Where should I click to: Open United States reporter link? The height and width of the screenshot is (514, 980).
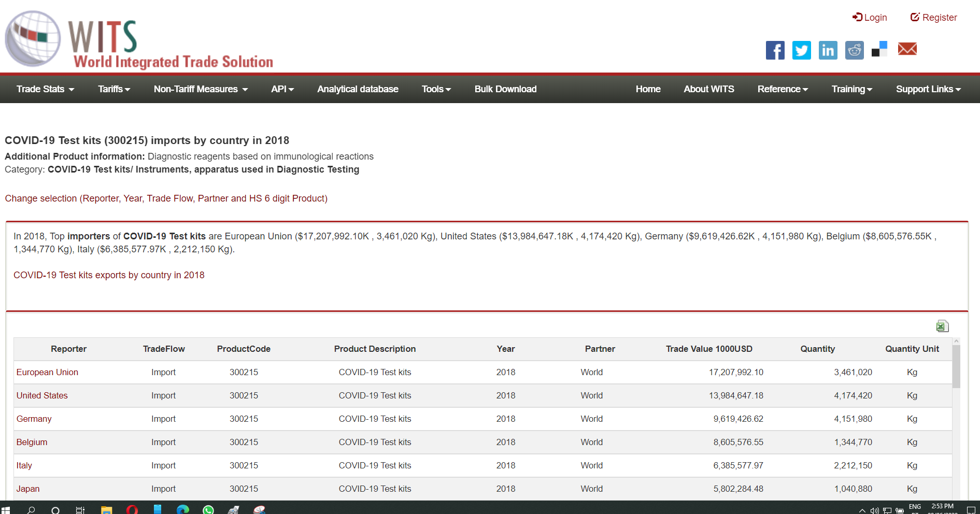coord(42,395)
